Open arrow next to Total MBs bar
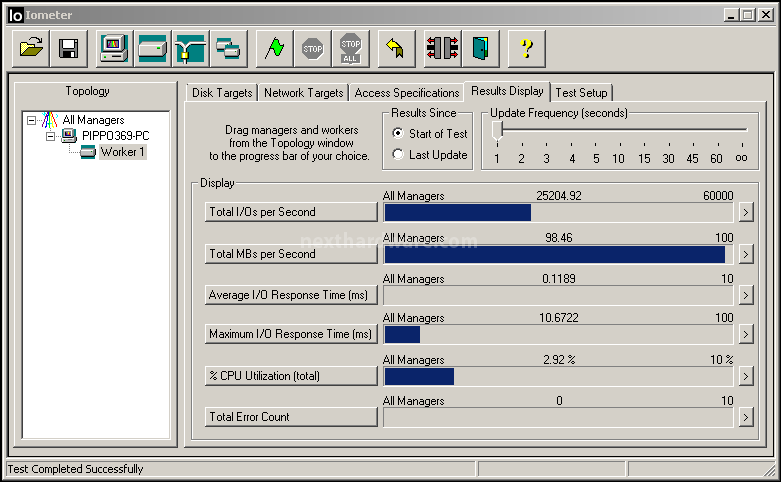Screen dimensions: 781x482 coord(746,254)
